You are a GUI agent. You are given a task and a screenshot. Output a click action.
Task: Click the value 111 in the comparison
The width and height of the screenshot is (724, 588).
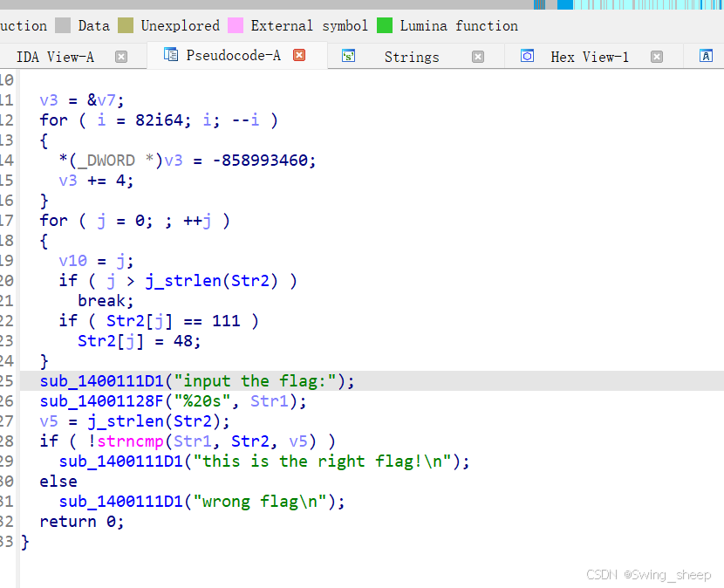pos(226,321)
